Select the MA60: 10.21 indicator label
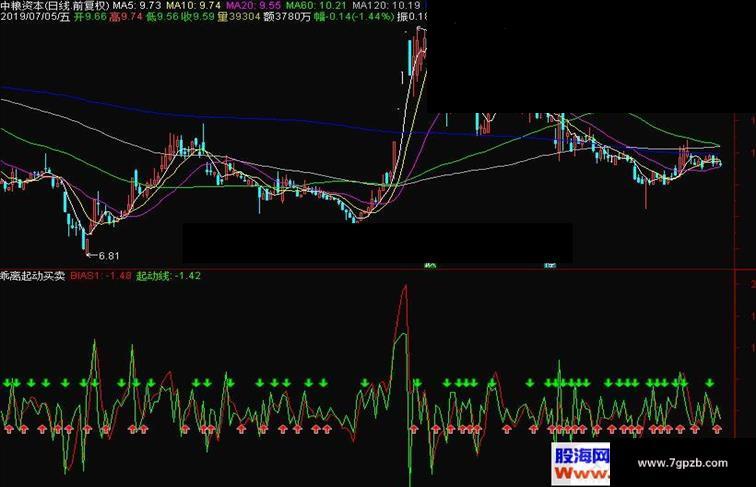 click(x=316, y=5)
